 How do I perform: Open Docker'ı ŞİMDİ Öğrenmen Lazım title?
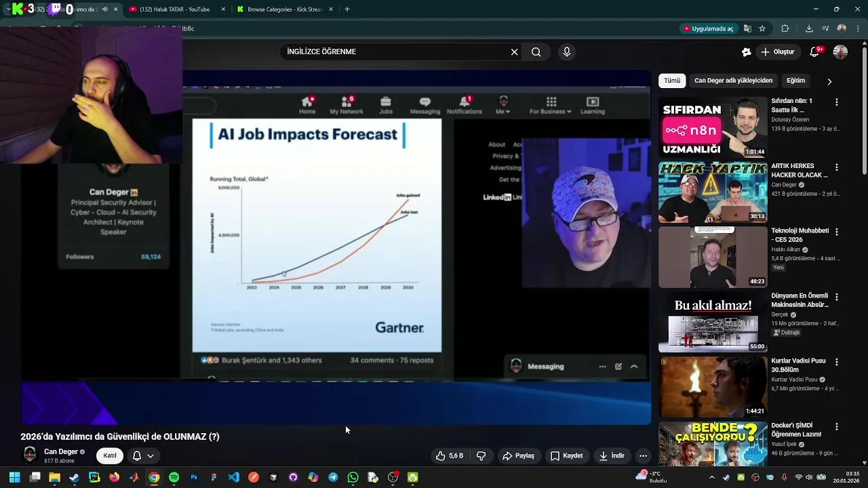click(796, 430)
